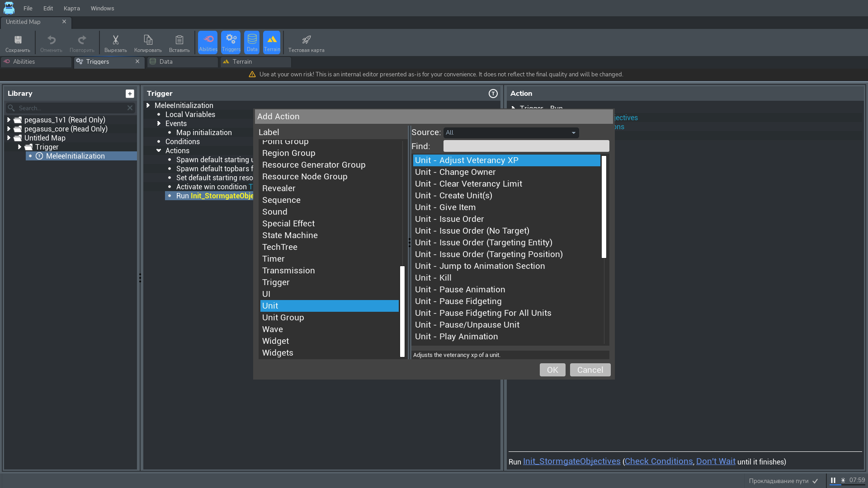The width and height of the screenshot is (868, 488).
Task: Open the Abilities editor toolbar icon
Action: (208, 42)
